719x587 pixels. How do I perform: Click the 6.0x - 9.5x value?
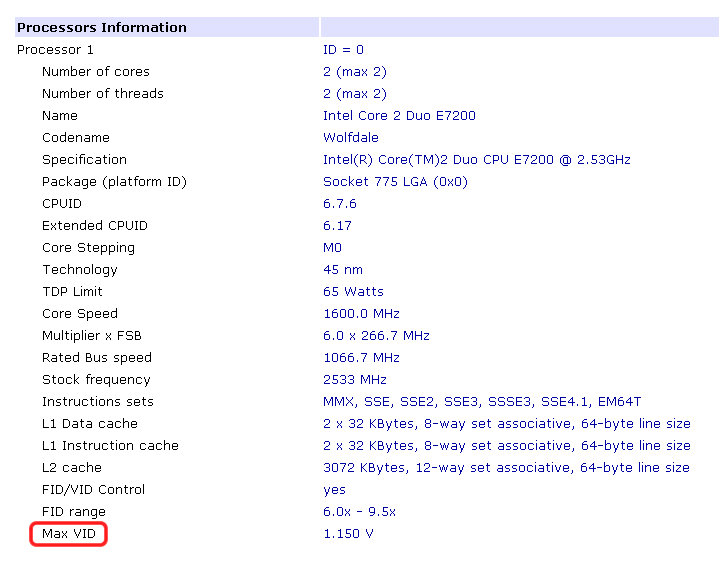point(360,512)
